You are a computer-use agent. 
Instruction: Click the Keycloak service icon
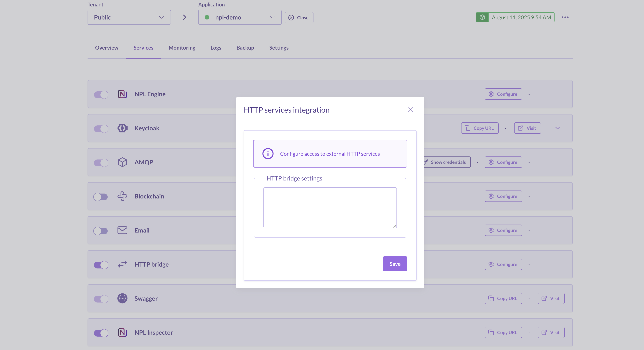click(122, 128)
